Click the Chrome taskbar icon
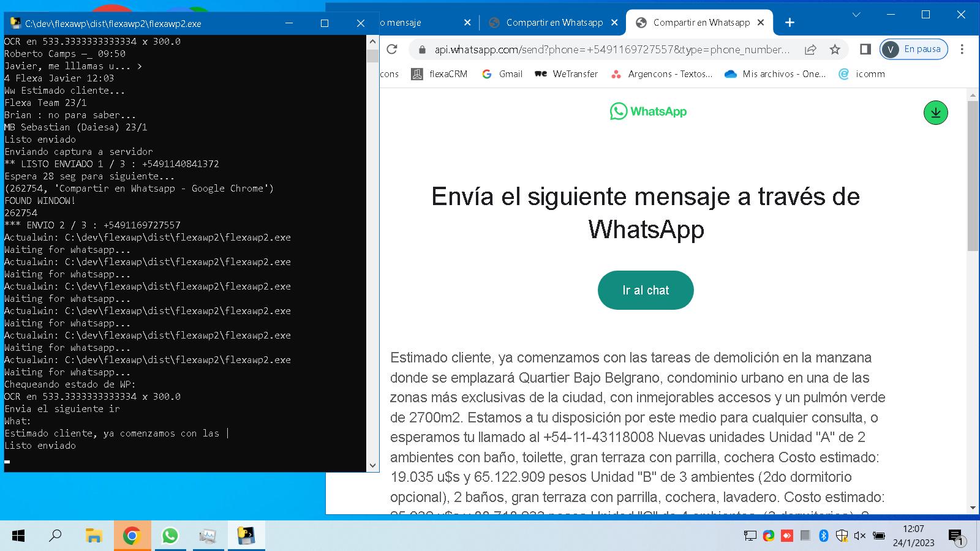This screenshot has height=551, width=980. 131,536
